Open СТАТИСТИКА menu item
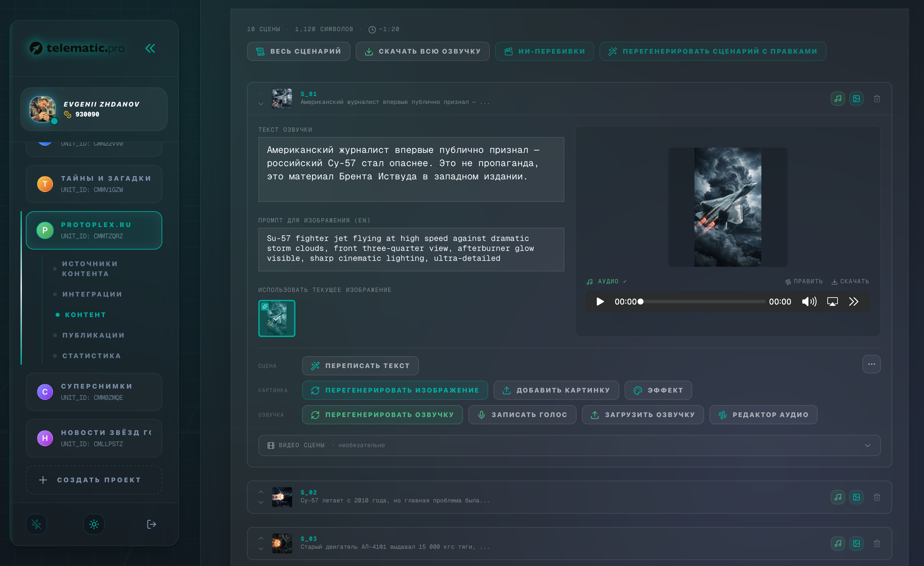 click(91, 356)
